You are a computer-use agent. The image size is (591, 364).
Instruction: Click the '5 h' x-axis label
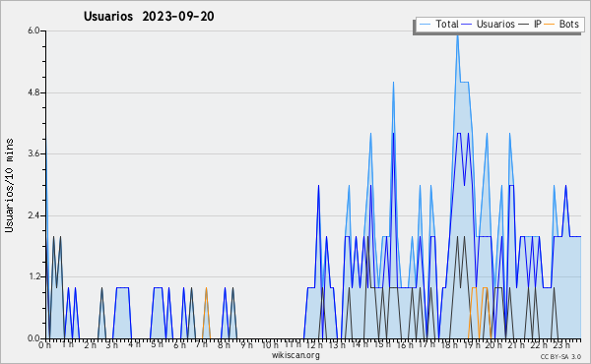(x=157, y=345)
